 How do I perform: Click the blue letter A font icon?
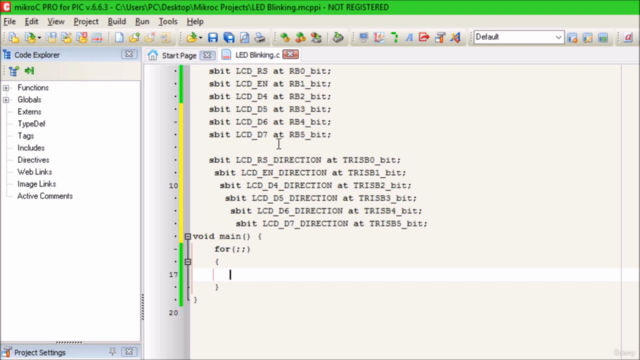[409, 38]
